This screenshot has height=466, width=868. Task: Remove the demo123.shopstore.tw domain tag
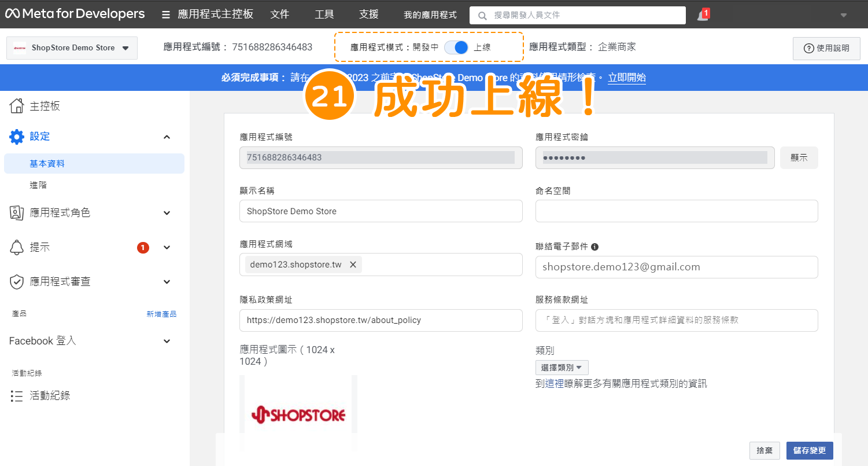(x=353, y=265)
